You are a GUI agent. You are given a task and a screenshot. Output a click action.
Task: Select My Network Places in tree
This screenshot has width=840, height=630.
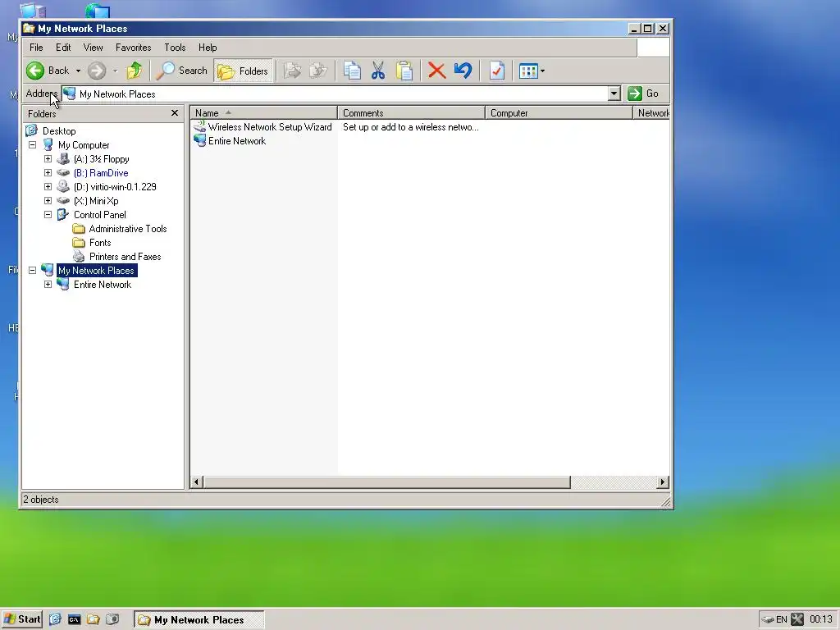pos(97,271)
